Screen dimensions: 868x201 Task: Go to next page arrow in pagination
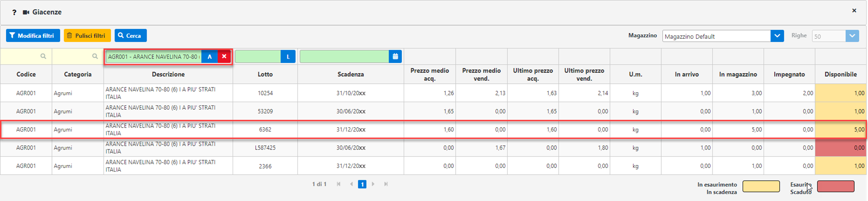click(x=373, y=184)
